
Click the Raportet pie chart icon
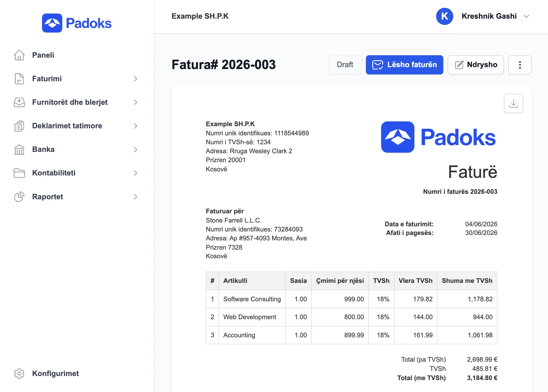coord(19,197)
